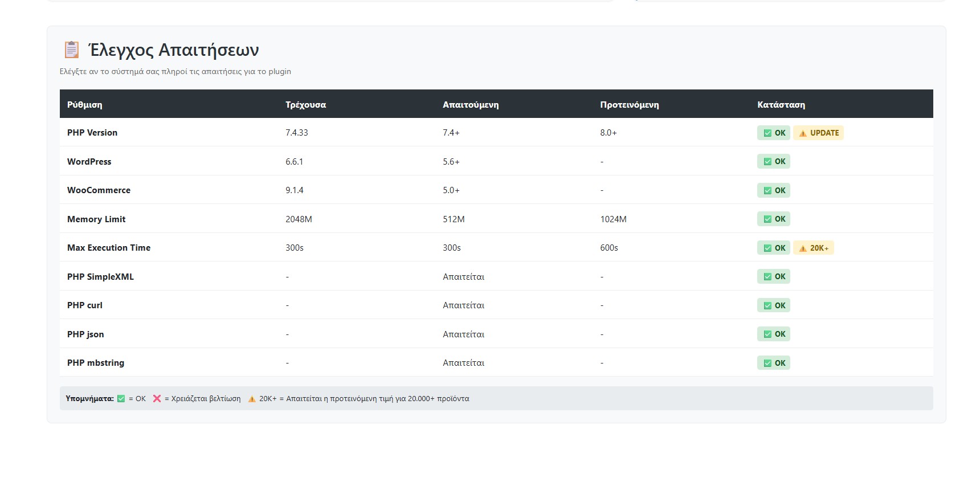This screenshot has height=486, width=980.
Task: Click the Κατάσταση column header
Action: 781,105
